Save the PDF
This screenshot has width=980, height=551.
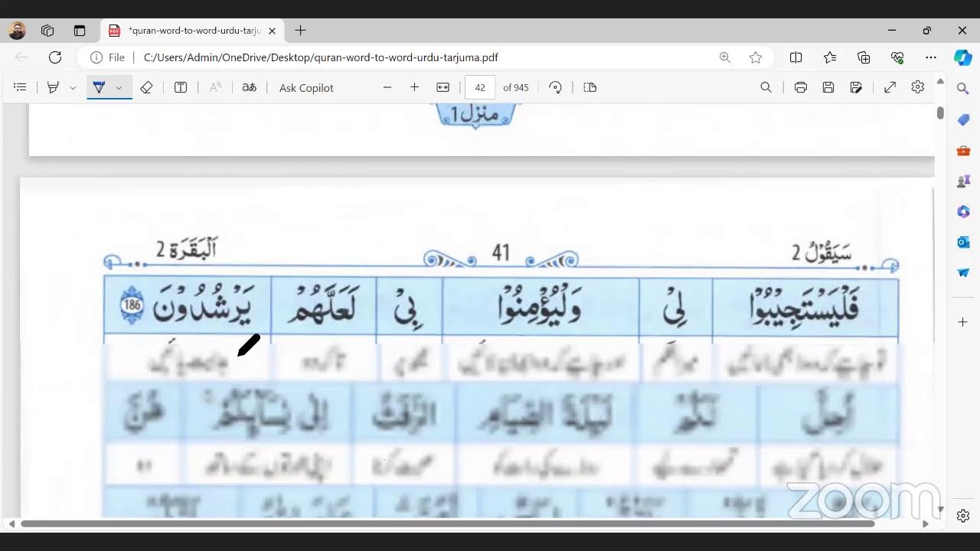(828, 87)
